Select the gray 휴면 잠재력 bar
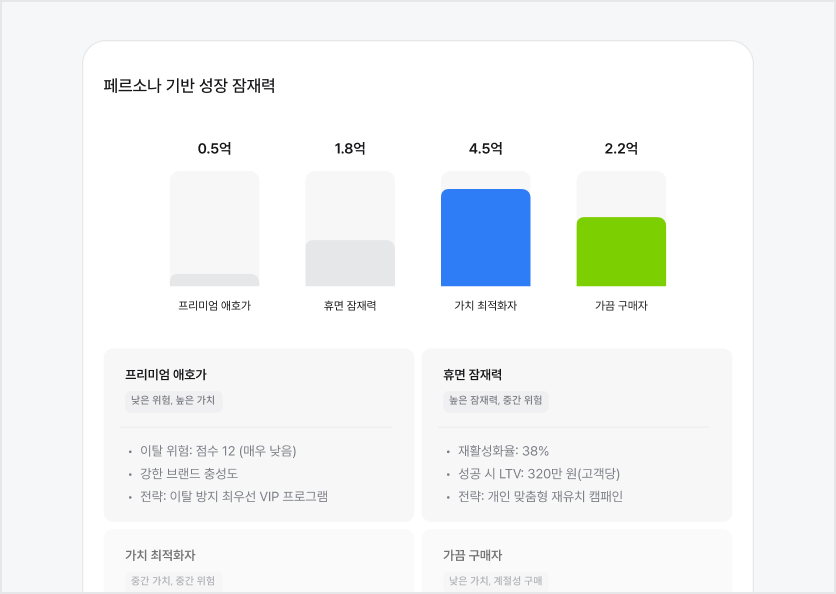The width and height of the screenshot is (836, 594). click(x=350, y=263)
